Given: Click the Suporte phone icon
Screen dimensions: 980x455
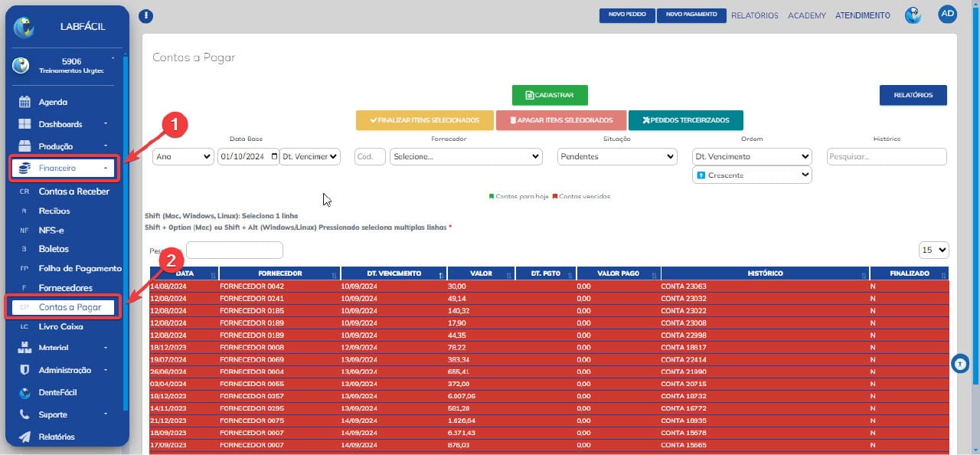Looking at the screenshot, I should 24,414.
